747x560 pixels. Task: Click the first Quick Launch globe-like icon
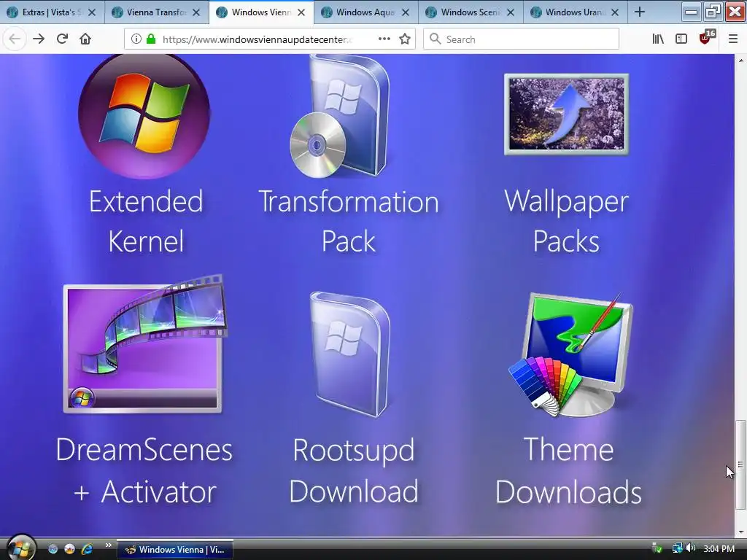(53, 549)
